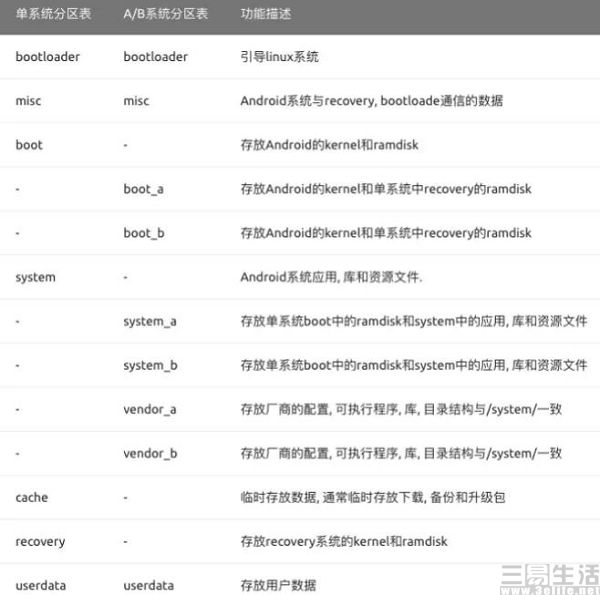Viewport: 600px width, 595px height.
Task: Click the description in the vendor_b row
Action: pyautogui.click(x=401, y=453)
